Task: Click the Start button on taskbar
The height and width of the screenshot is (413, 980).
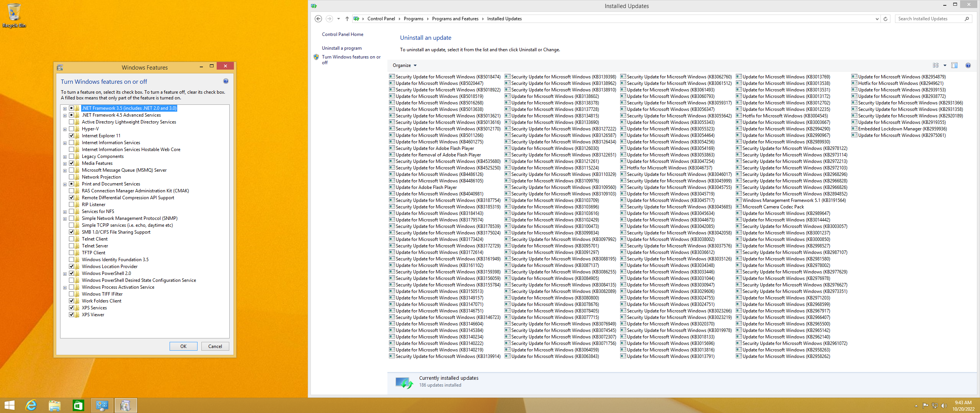Action: (x=9, y=405)
